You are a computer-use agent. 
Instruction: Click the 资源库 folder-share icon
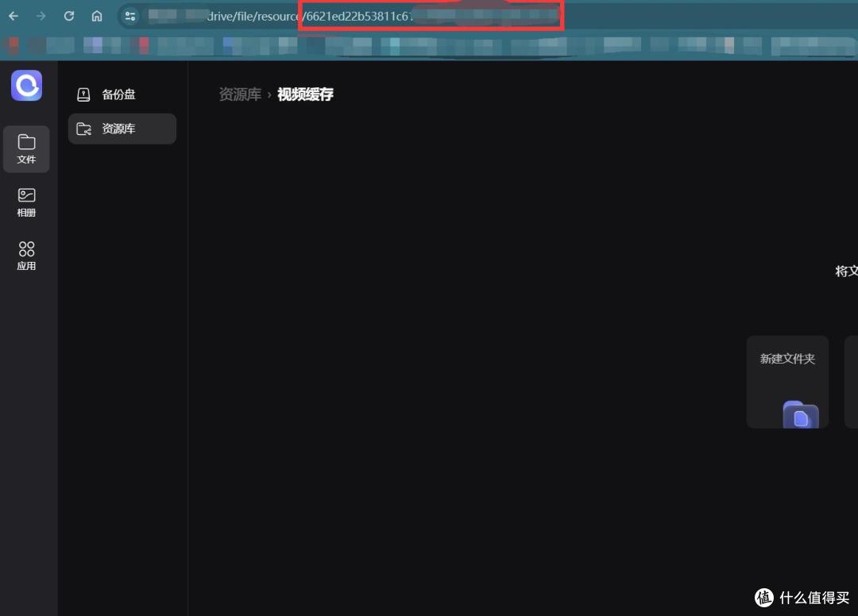click(x=83, y=129)
